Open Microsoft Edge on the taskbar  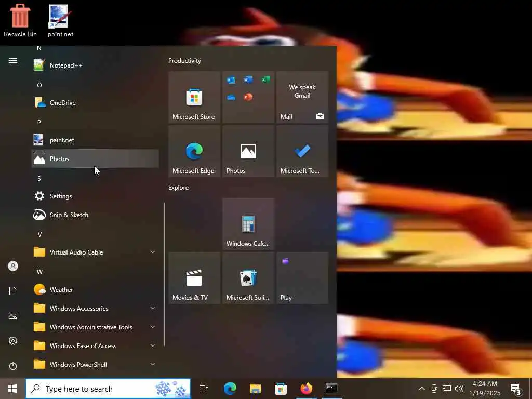tap(230, 389)
